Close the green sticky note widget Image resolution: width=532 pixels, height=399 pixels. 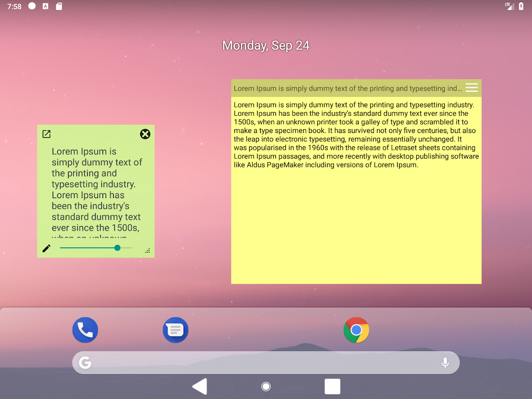[145, 134]
